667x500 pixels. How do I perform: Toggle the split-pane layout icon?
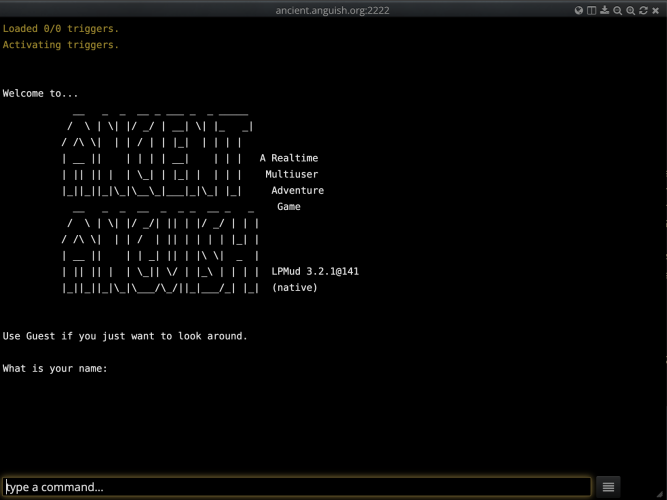(592, 10)
